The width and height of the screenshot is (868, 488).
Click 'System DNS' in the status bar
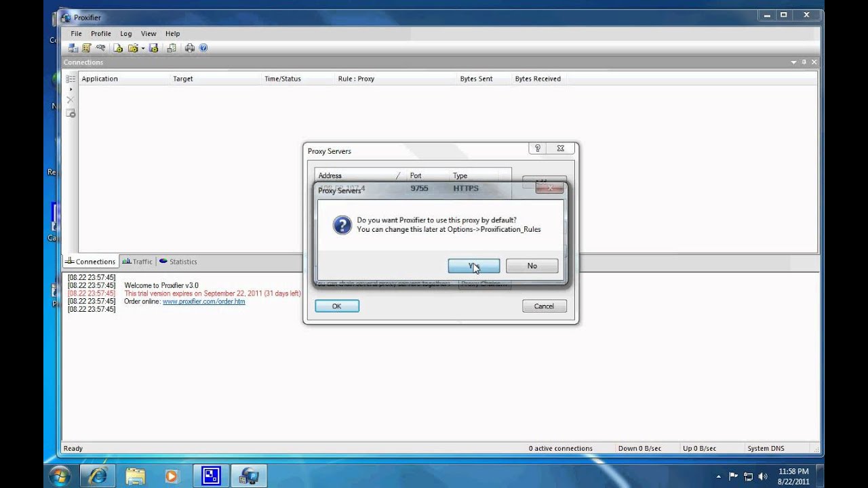[x=766, y=448]
